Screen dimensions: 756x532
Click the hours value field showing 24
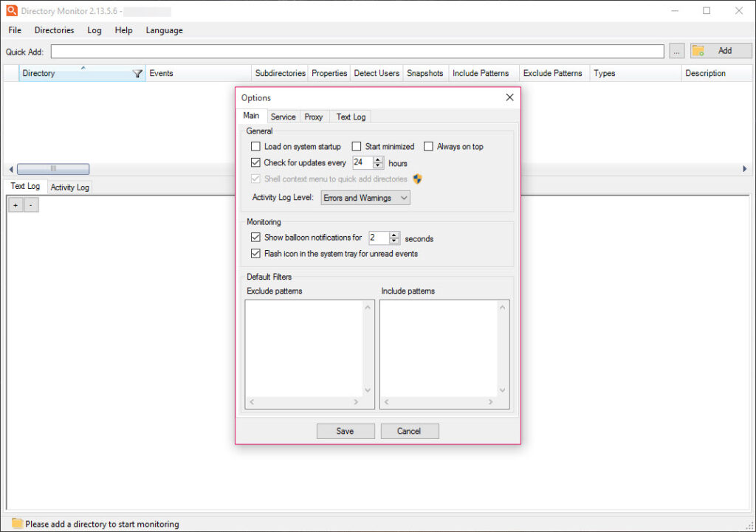(x=363, y=163)
